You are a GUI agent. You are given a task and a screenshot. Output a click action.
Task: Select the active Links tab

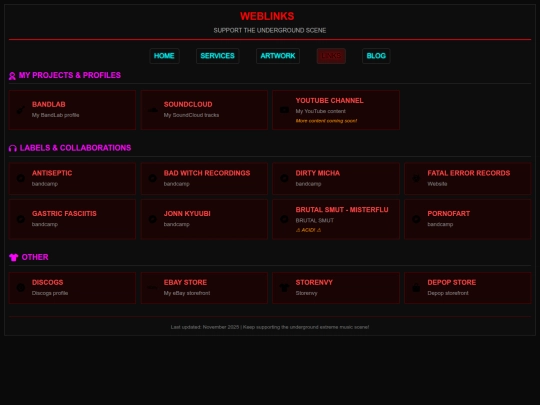[x=331, y=56]
